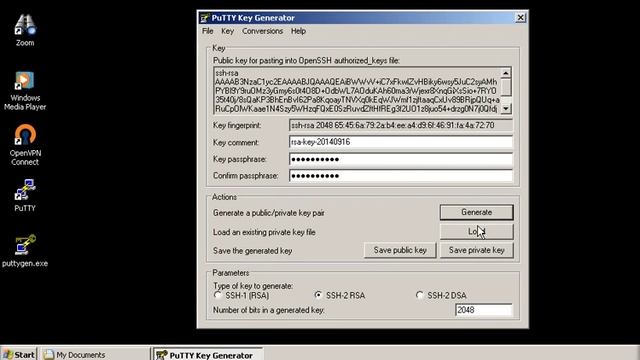Screen dimensions: 640x360
Task: Click the PuTTY Key Generator title bar icon
Action: 204,18
